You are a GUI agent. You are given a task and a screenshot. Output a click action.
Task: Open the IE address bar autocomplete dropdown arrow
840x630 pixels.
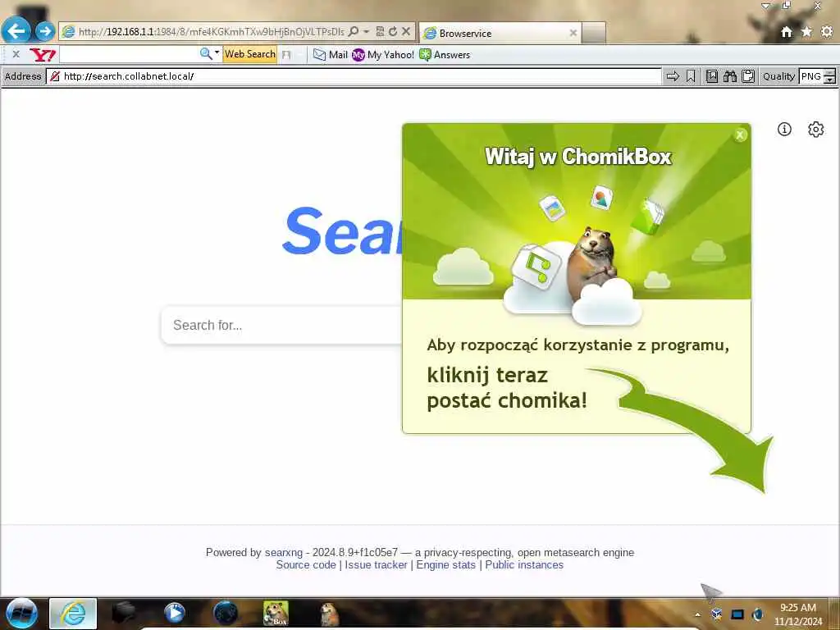(367, 32)
